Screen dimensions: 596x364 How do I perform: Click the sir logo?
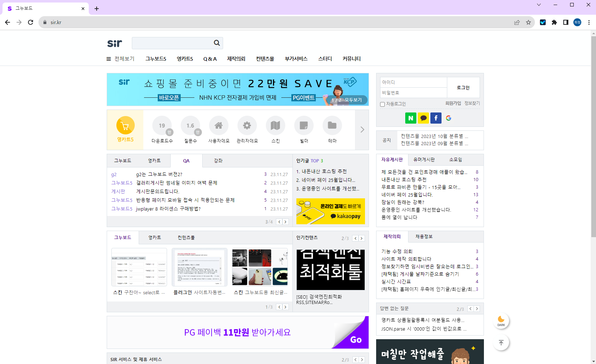pos(115,43)
